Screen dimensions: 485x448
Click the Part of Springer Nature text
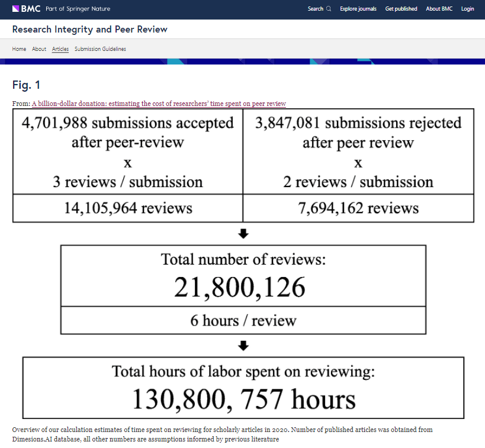pyautogui.click(x=78, y=9)
